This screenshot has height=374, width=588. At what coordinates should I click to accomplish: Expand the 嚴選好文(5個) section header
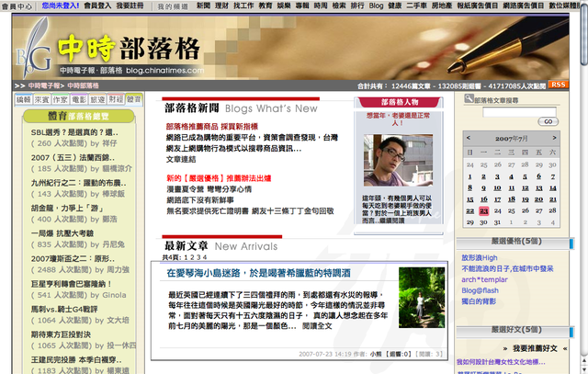tap(515, 331)
